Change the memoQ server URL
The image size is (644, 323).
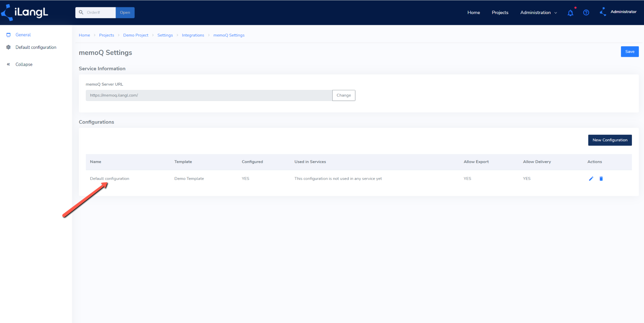click(x=344, y=95)
